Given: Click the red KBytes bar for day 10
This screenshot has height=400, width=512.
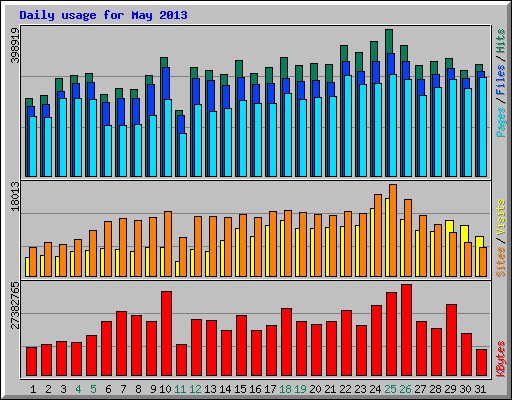Looking at the screenshot, I should (166, 333).
